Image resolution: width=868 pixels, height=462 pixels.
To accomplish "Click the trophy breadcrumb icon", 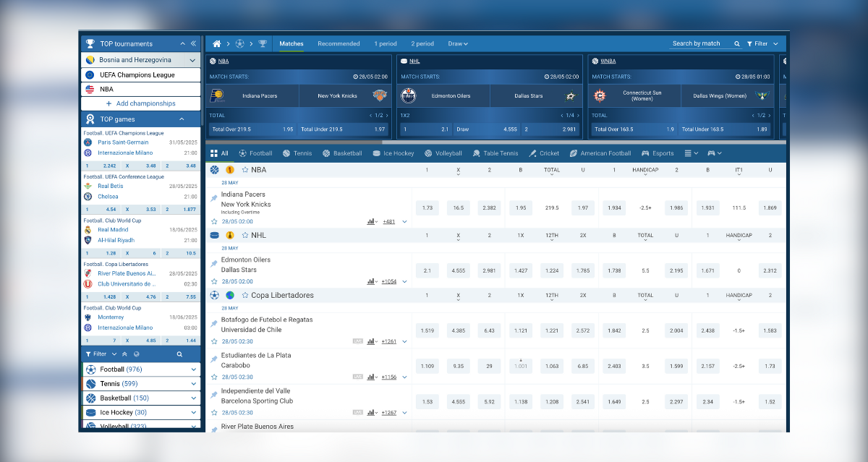I will [x=263, y=43].
